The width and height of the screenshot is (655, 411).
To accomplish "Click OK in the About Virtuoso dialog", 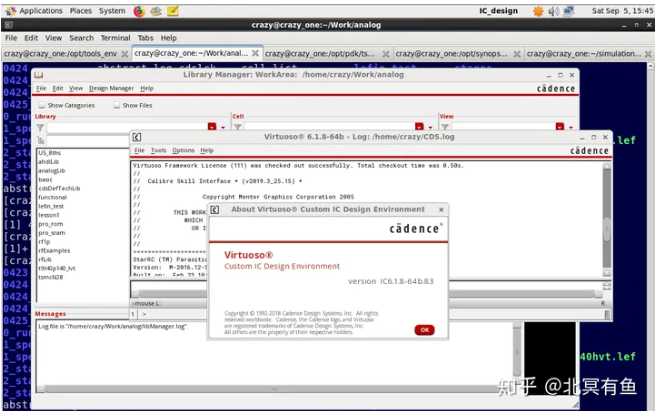I will 424,330.
